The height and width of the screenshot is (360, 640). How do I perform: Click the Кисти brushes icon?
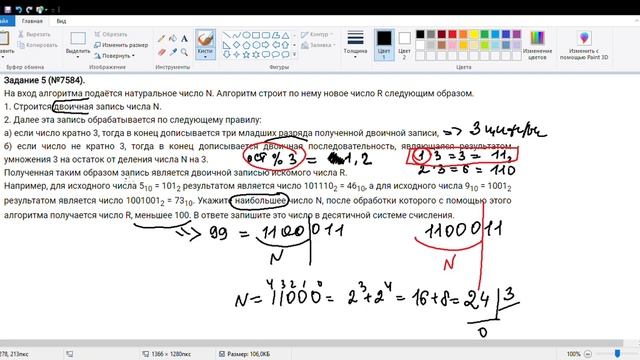pos(205,40)
